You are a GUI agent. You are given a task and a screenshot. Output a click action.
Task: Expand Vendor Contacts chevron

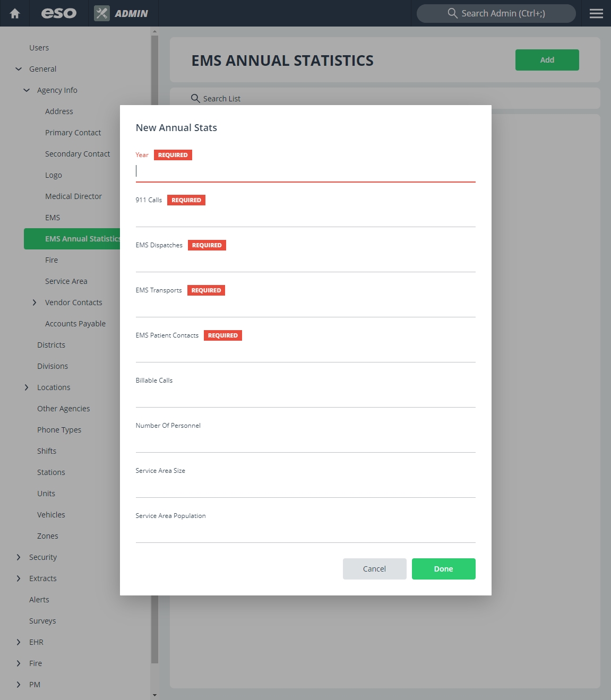pyautogui.click(x=35, y=303)
